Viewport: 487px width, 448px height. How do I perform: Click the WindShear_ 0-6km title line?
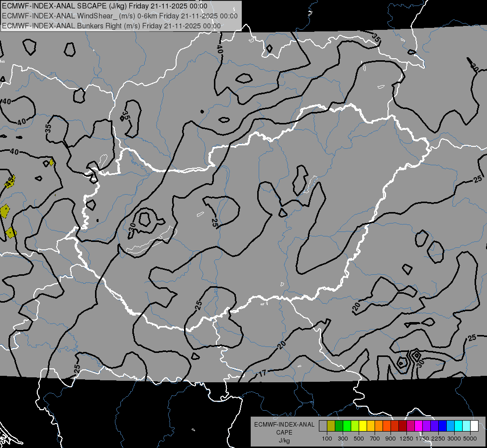coord(120,16)
